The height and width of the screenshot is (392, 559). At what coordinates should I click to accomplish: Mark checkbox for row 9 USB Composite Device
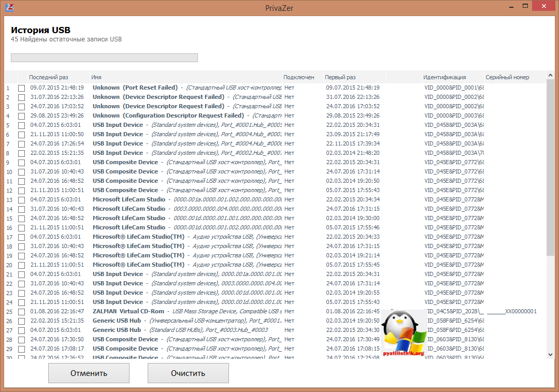(x=21, y=163)
